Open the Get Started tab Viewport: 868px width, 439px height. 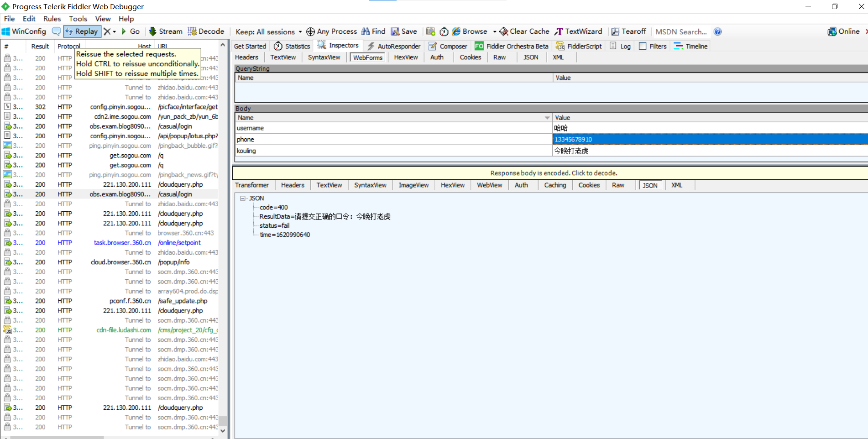[250, 46]
